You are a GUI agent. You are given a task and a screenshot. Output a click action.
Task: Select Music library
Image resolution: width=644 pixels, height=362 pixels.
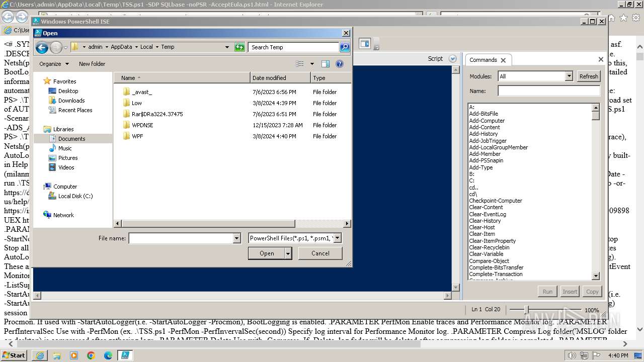[x=64, y=148]
